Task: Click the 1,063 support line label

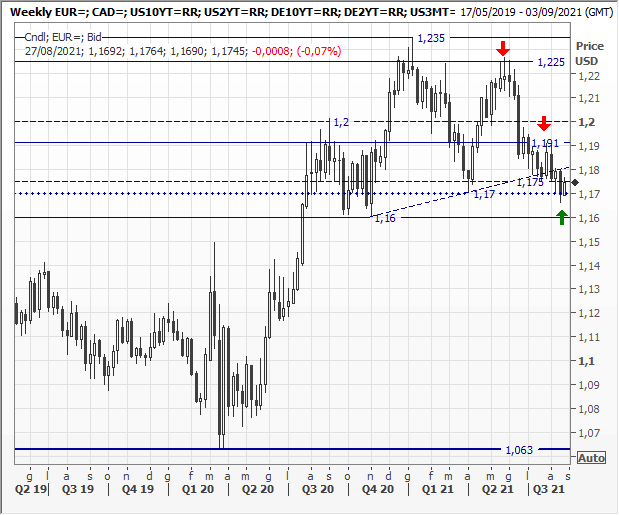Action: 519,450
